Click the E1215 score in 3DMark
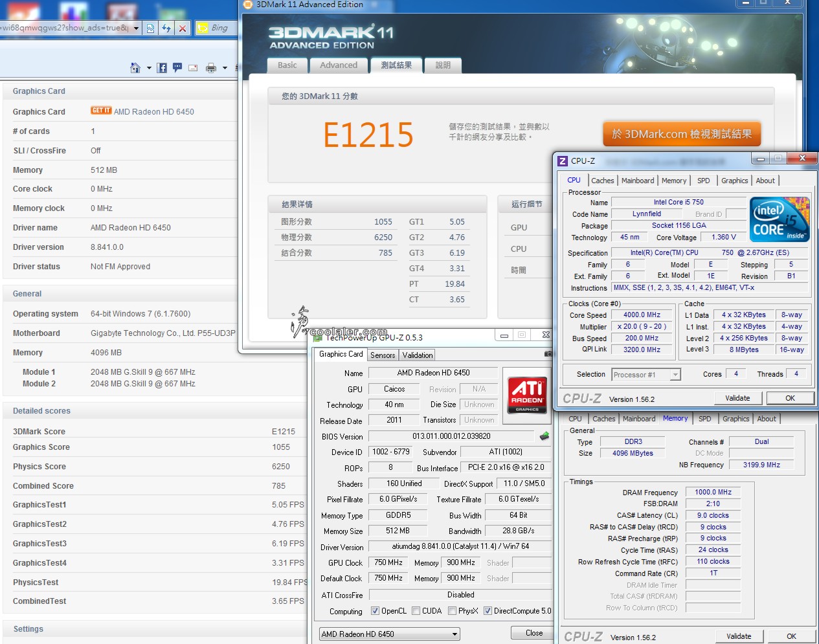819x644 pixels. click(368, 135)
